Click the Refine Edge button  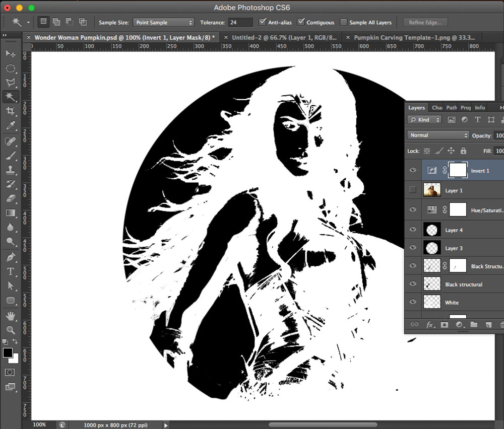click(x=425, y=23)
